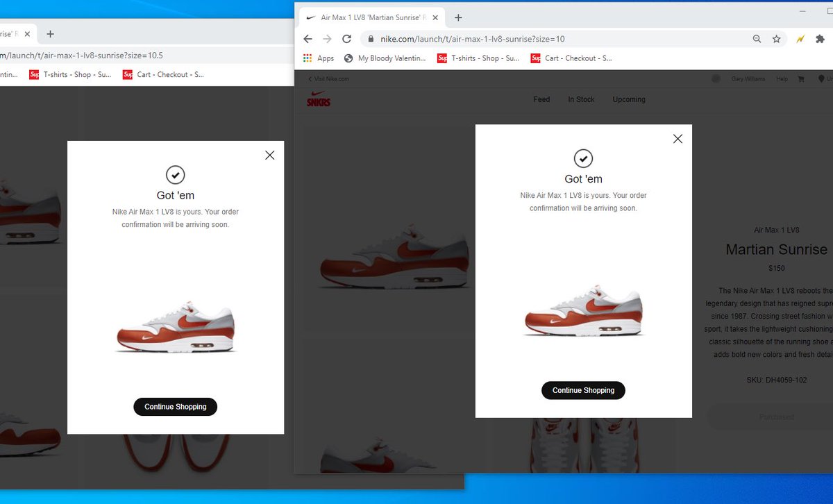This screenshot has height=504, width=833.
Task: Click Continue Shopping in the right window
Action: tap(583, 390)
